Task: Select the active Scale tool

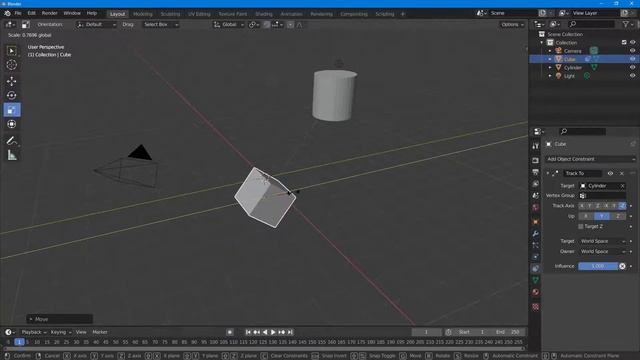Action: tap(12, 110)
